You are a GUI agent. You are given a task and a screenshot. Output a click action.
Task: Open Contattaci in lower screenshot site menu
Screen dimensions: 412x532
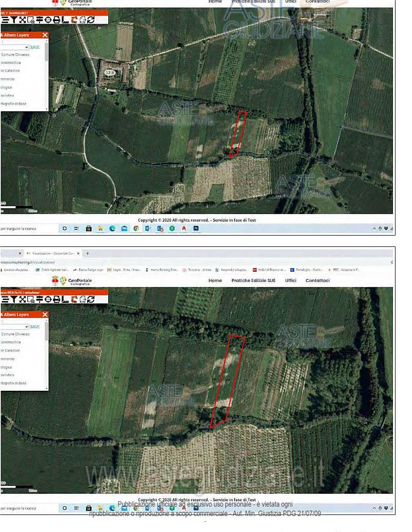click(317, 280)
